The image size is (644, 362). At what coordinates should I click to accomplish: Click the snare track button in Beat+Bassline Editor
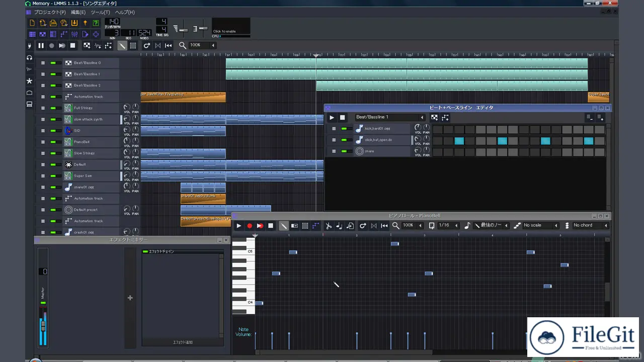pos(382,151)
